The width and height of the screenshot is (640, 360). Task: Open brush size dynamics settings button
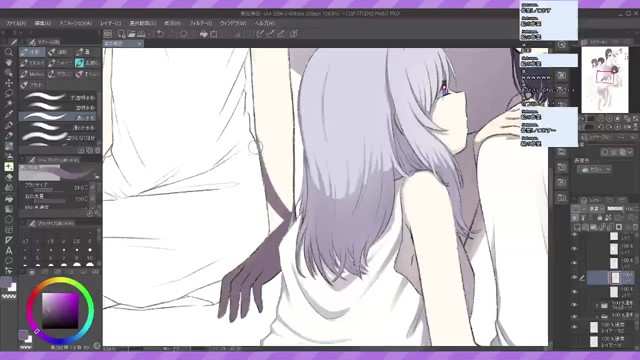coord(93,187)
